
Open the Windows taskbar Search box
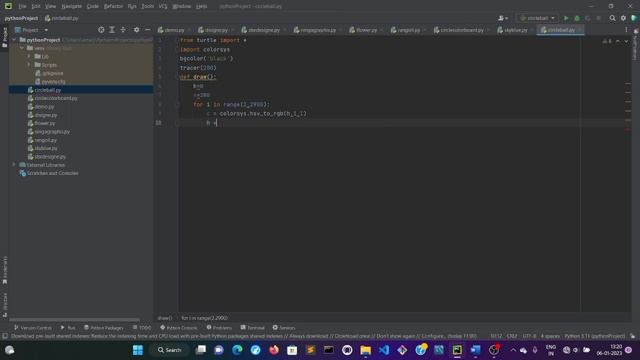[x=169, y=350]
